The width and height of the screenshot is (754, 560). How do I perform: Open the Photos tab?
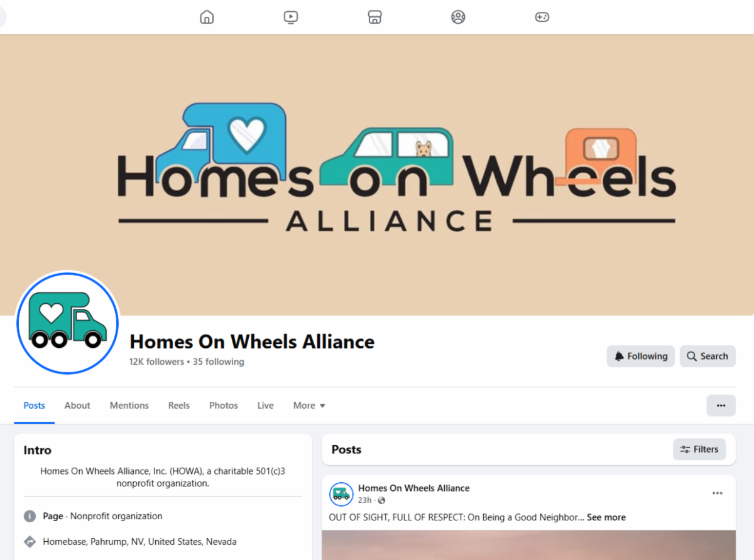tap(224, 406)
